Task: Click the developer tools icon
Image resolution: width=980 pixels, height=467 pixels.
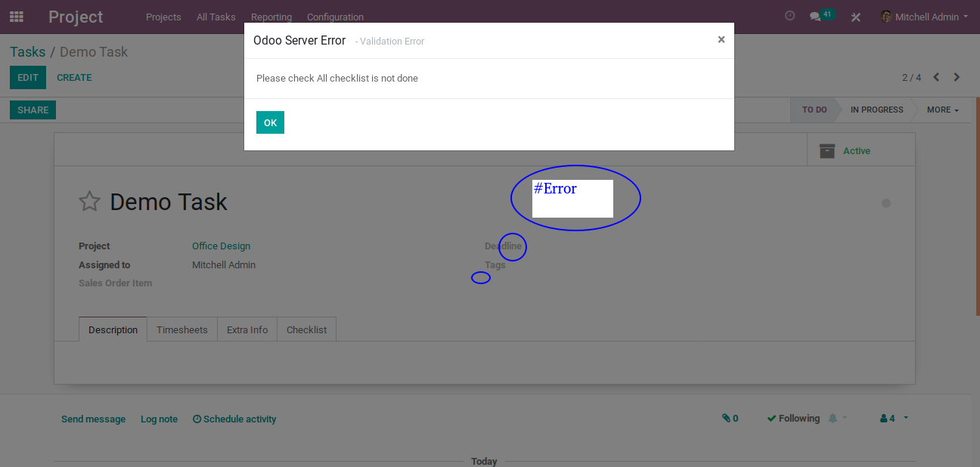Action: 856,17
